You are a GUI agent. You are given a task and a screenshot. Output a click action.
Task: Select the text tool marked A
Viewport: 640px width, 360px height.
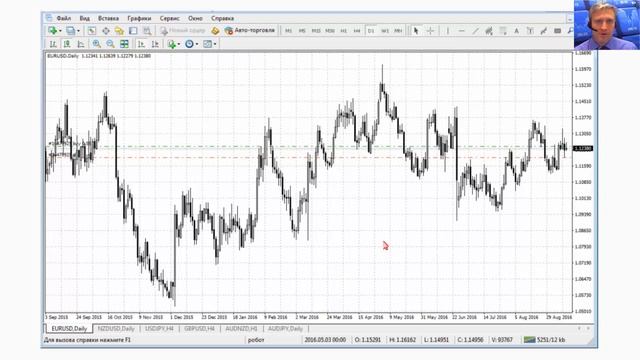click(x=516, y=31)
